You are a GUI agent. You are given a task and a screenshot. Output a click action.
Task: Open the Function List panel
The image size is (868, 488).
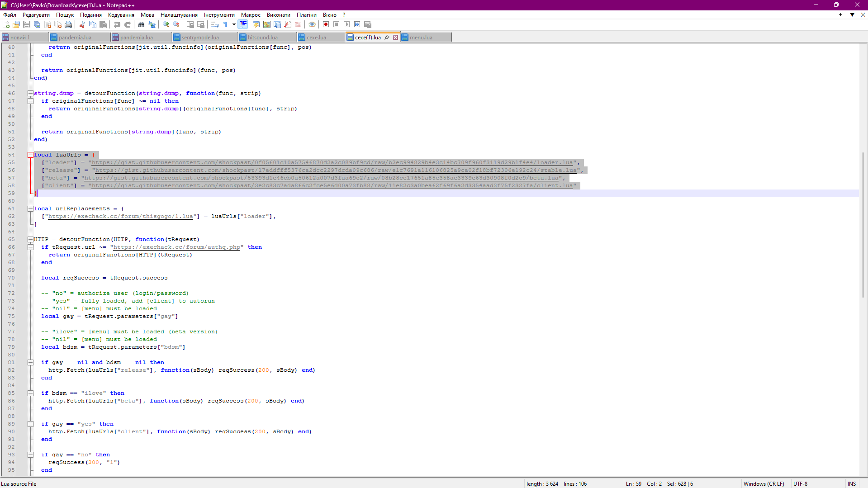[x=288, y=24]
